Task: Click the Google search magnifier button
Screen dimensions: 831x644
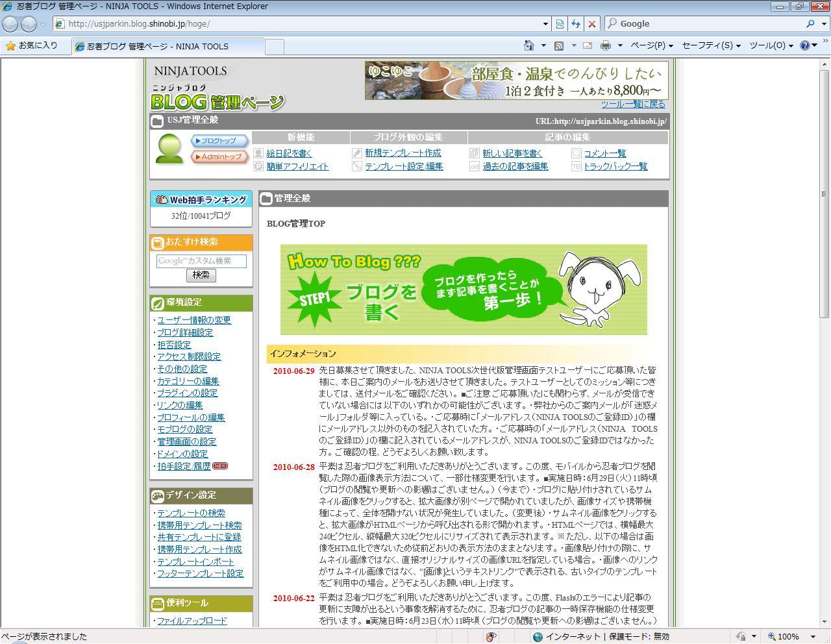Action: pos(810,24)
